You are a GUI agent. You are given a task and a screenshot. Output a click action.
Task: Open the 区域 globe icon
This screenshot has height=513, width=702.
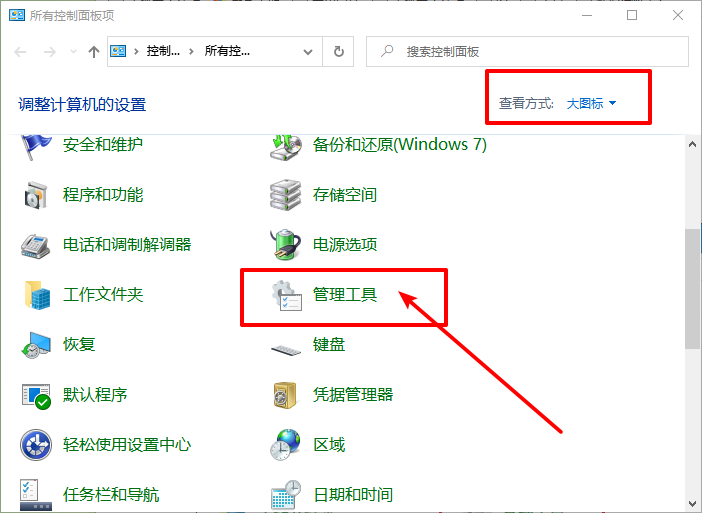tap(286, 444)
